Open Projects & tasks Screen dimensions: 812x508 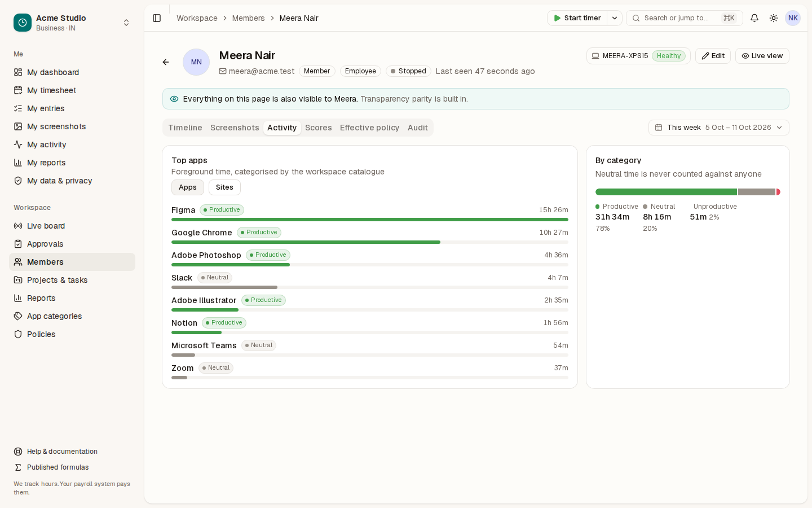point(72,280)
